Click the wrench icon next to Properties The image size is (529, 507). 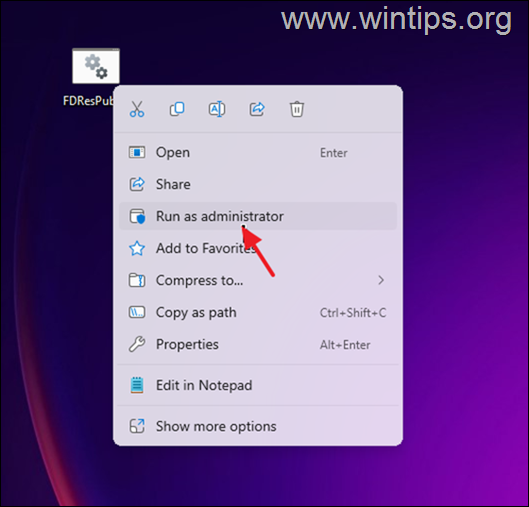[x=137, y=344]
